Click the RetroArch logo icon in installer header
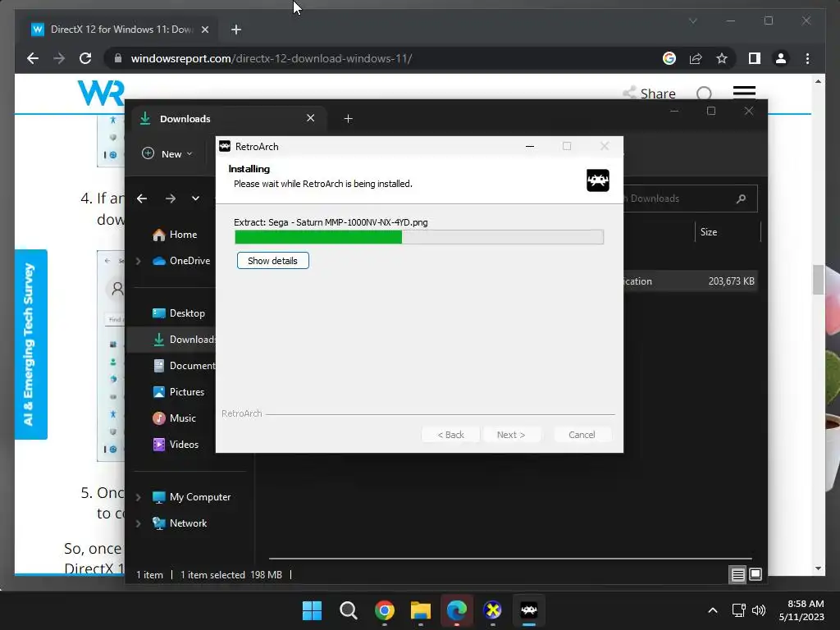 pos(597,180)
